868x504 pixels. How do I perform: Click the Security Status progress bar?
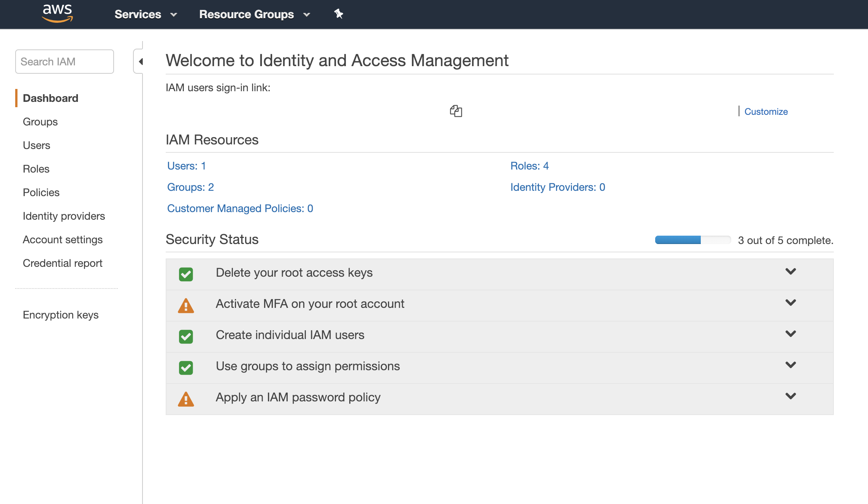tap(693, 240)
